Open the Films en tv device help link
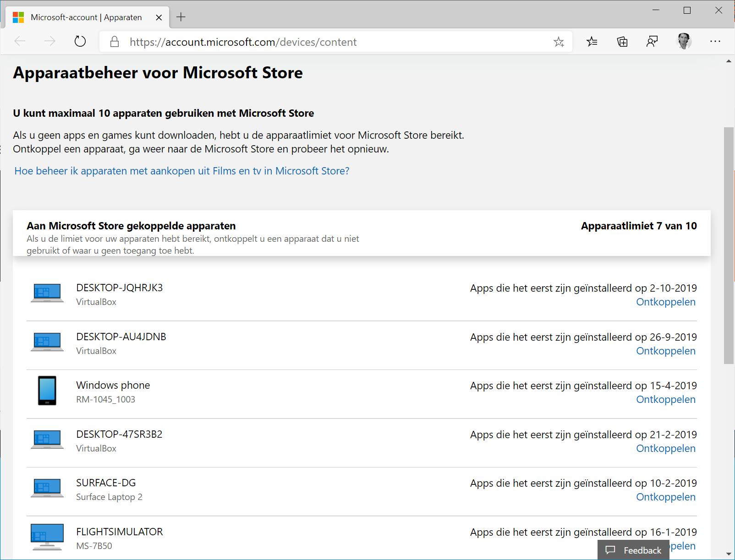The image size is (735, 560). click(x=182, y=171)
